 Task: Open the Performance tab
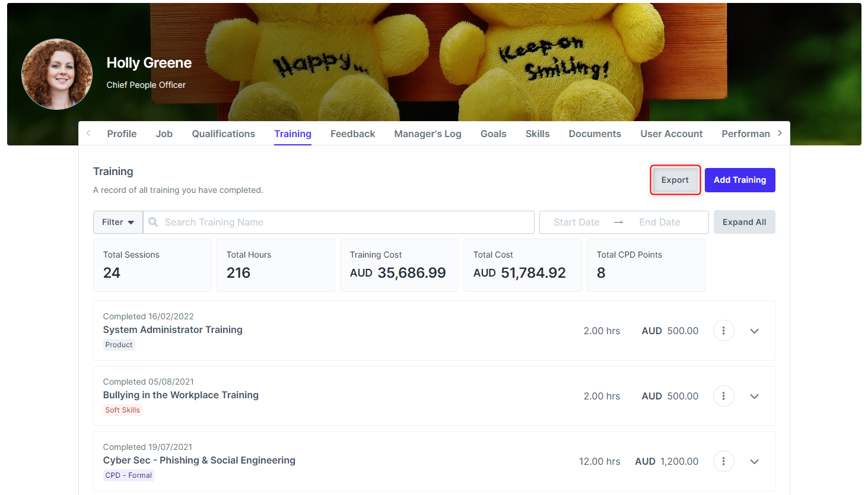[746, 134]
